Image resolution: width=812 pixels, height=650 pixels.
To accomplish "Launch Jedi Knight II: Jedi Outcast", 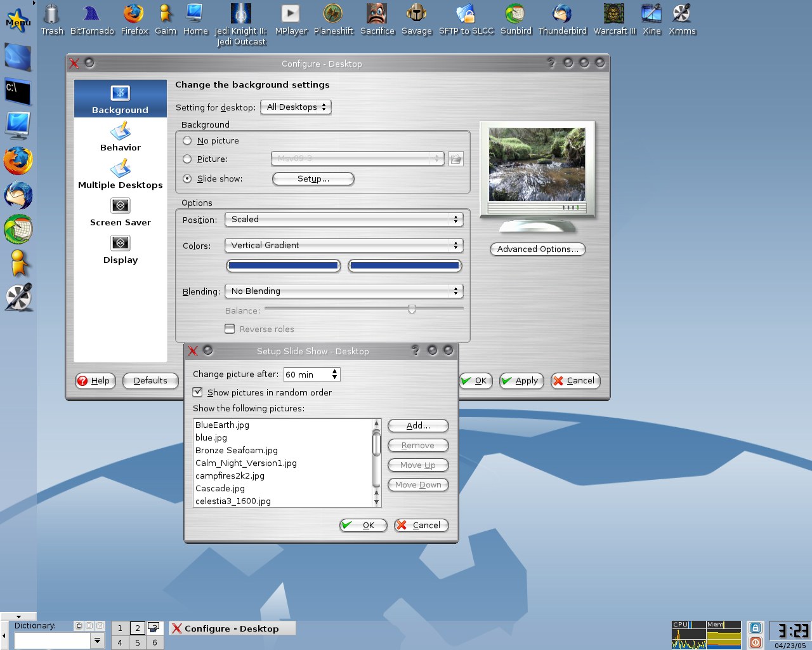I will pyautogui.click(x=240, y=24).
